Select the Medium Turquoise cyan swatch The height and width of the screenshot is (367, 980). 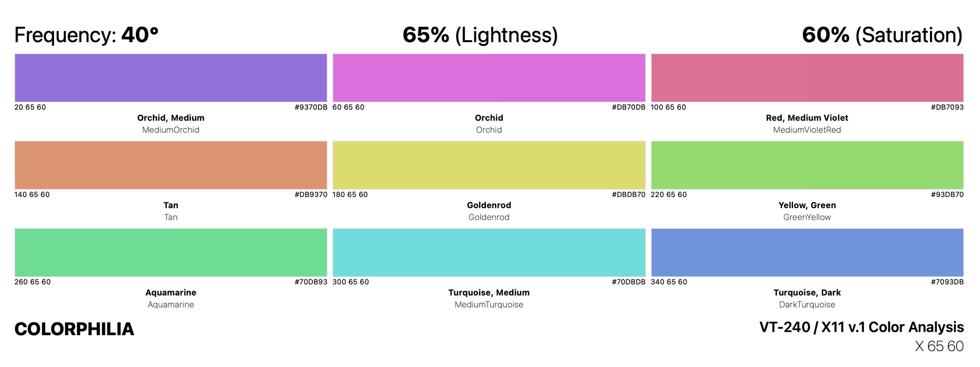[x=489, y=252]
